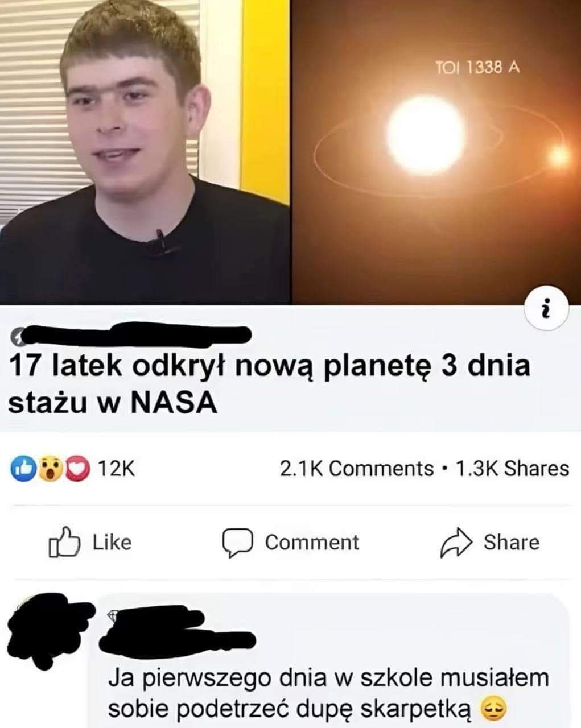
Task: Open the photo of the teenager
Action: 145,152
